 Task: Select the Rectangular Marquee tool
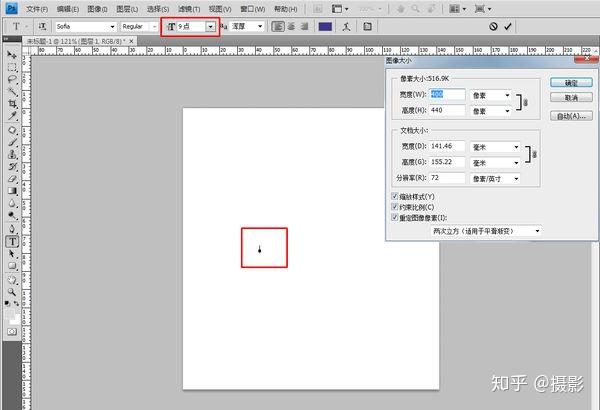12,67
